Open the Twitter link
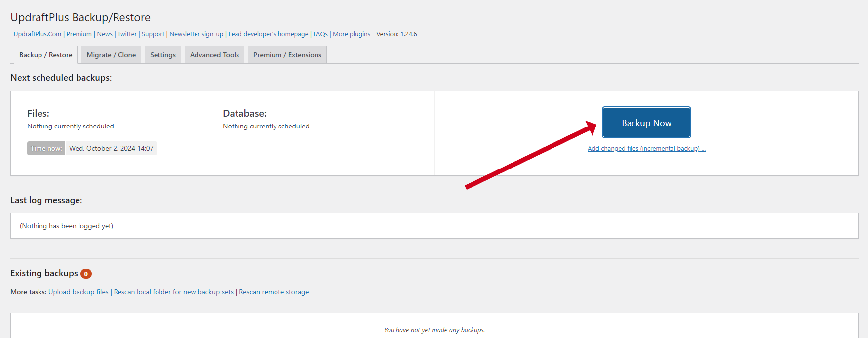Image resolution: width=868 pixels, height=338 pixels. [127, 34]
